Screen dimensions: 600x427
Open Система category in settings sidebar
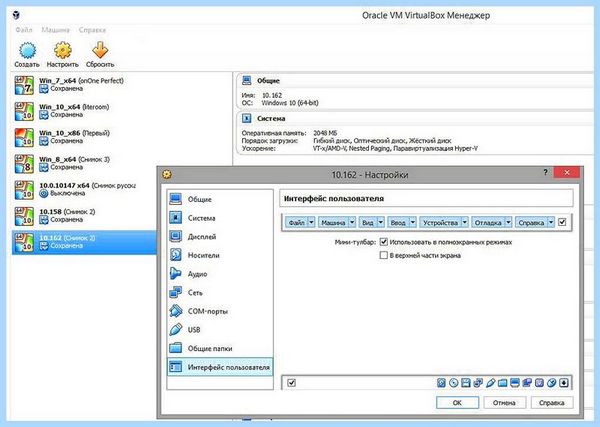pyautogui.click(x=220, y=218)
